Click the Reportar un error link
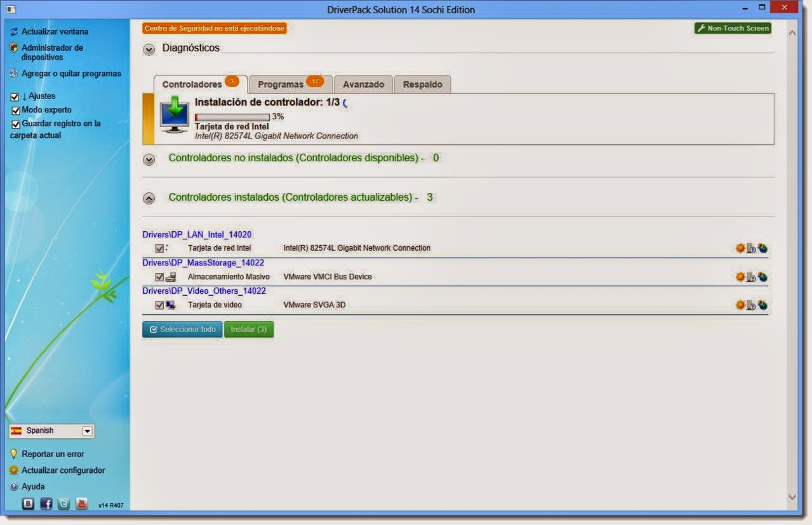The width and height of the screenshot is (812, 525). (53, 454)
